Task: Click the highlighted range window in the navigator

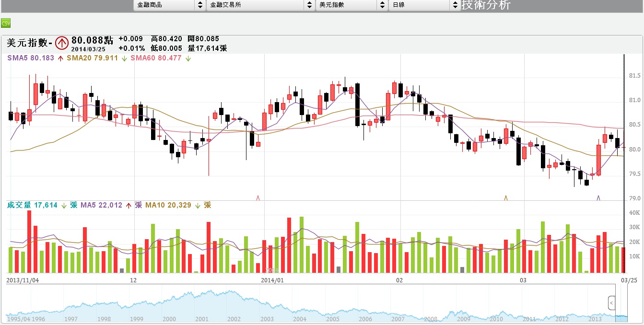Action: [x=621, y=303]
